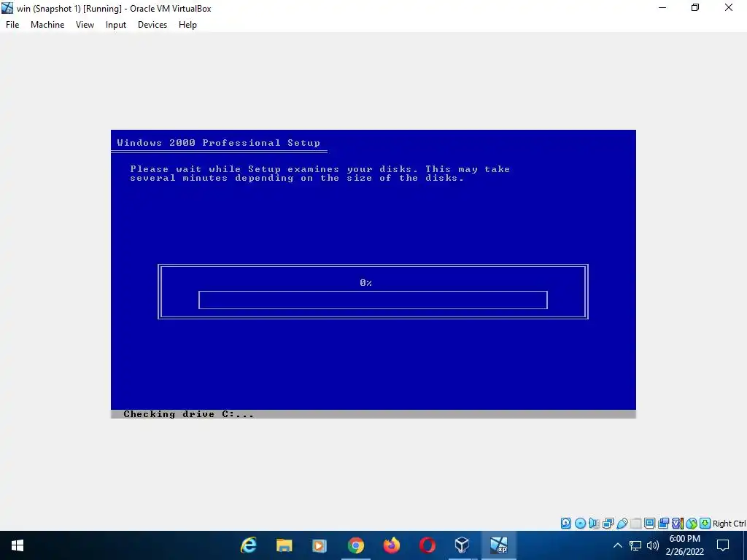This screenshot has height=560, width=747.
Task: Click the USB devices indicator icon
Action: point(622,524)
